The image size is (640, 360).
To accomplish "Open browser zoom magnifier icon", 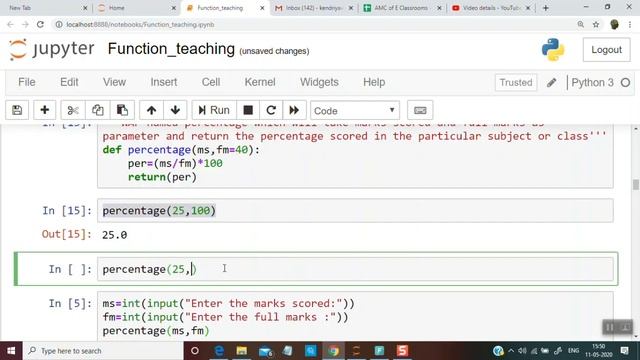I will [580, 24].
